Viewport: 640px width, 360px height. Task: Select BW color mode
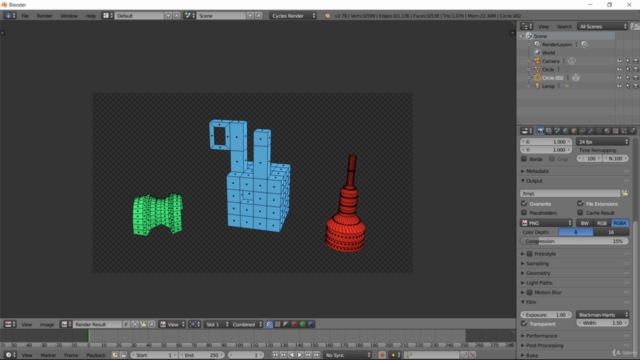(x=584, y=223)
